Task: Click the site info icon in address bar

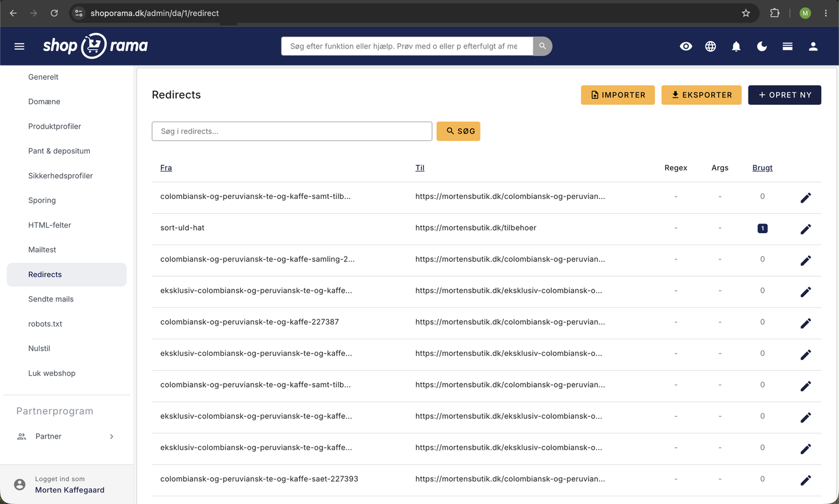Action: 79,13
